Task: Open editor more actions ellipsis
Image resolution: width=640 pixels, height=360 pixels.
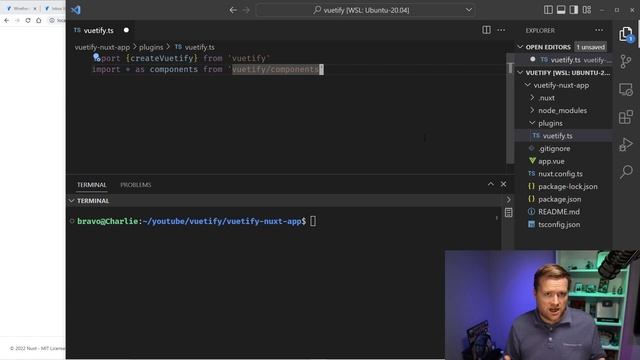Action: click(501, 30)
